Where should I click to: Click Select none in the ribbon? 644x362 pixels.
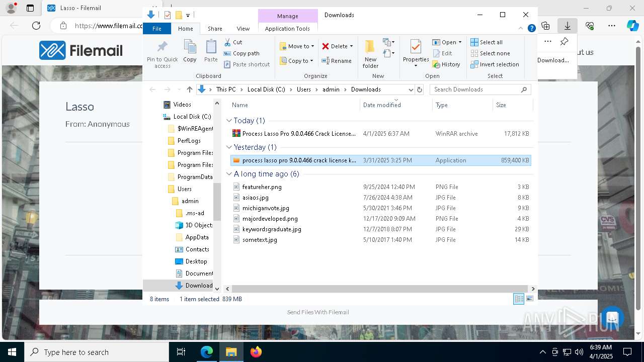click(x=490, y=53)
